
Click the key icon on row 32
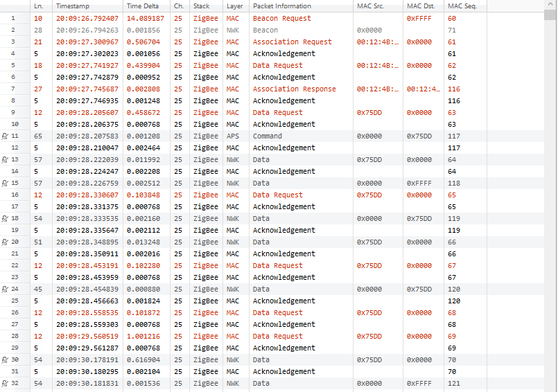coord(5,384)
